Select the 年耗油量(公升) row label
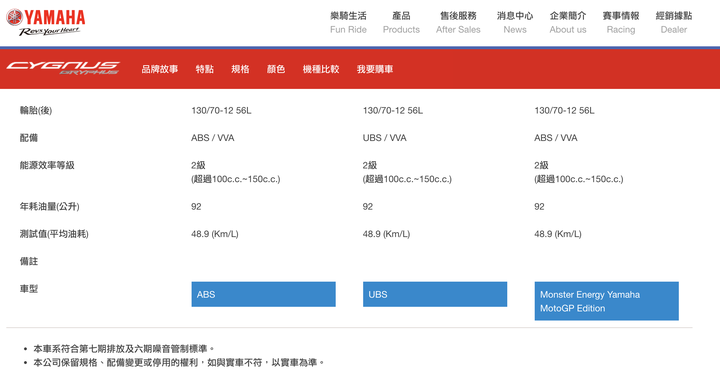The height and width of the screenshot is (378, 720). tap(50, 207)
